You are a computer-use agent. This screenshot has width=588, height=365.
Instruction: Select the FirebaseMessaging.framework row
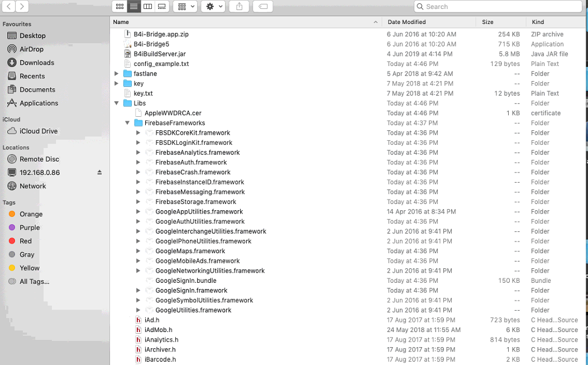349,192
